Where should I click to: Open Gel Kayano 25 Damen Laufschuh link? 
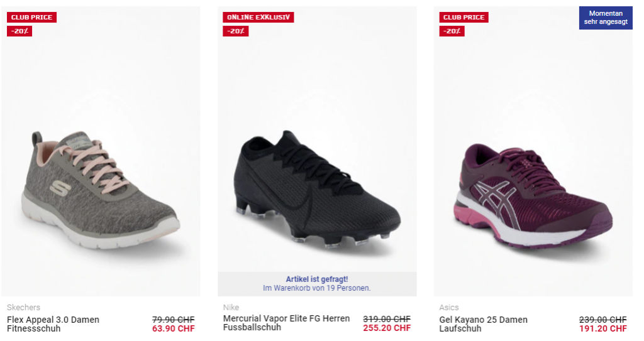coord(483,324)
